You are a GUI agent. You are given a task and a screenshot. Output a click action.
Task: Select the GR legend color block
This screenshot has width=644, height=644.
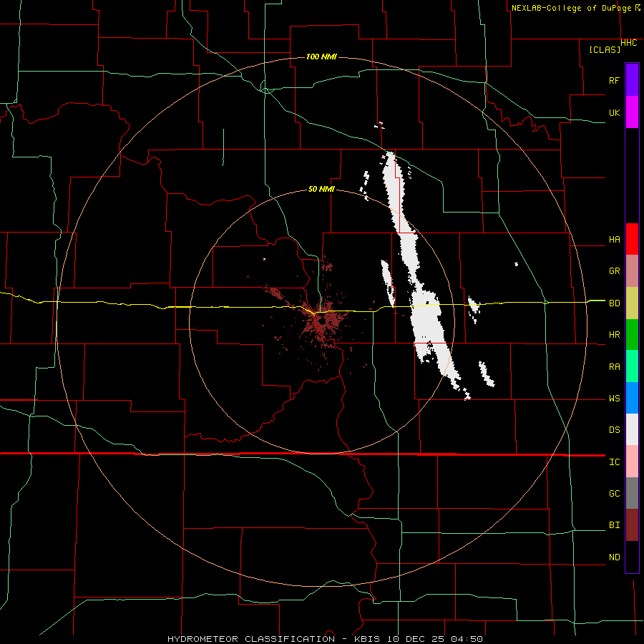point(632,270)
